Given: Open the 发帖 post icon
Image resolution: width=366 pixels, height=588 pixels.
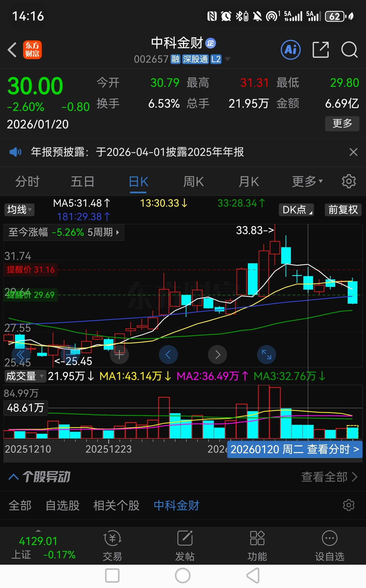Looking at the screenshot, I should 185,546.
